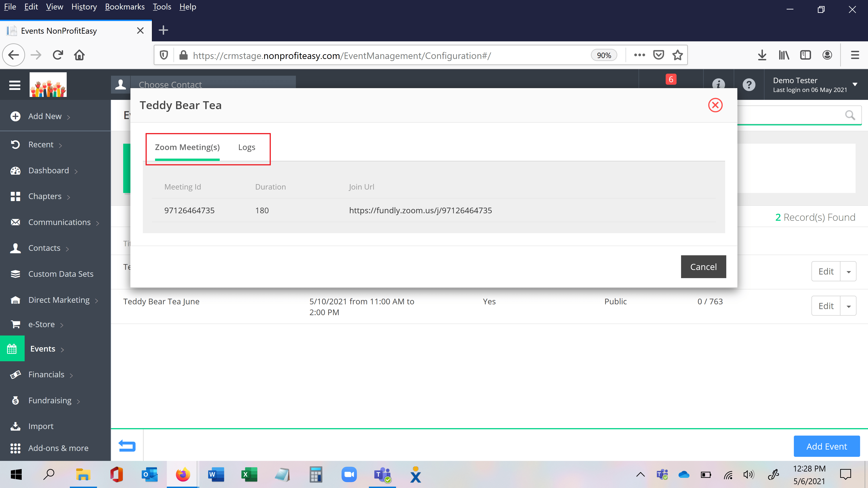This screenshot has width=868, height=488.
Task: Open the e-Store shopping cart icon
Action: pyautogui.click(x=16, y=324)
